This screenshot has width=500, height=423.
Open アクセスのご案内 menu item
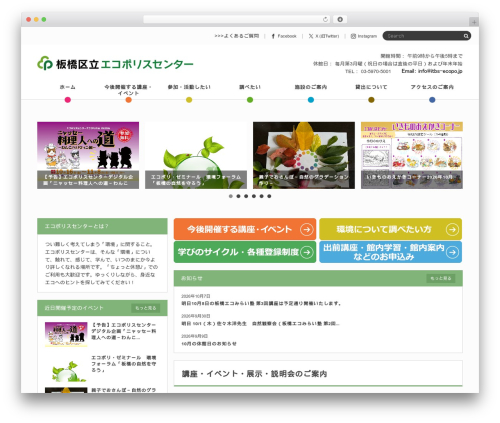(x=432, y=87)
